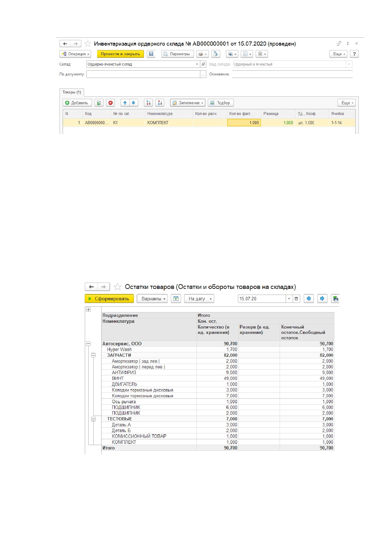Click into the Основание field
Screen dimensions: 392x555
coord(292,74)
